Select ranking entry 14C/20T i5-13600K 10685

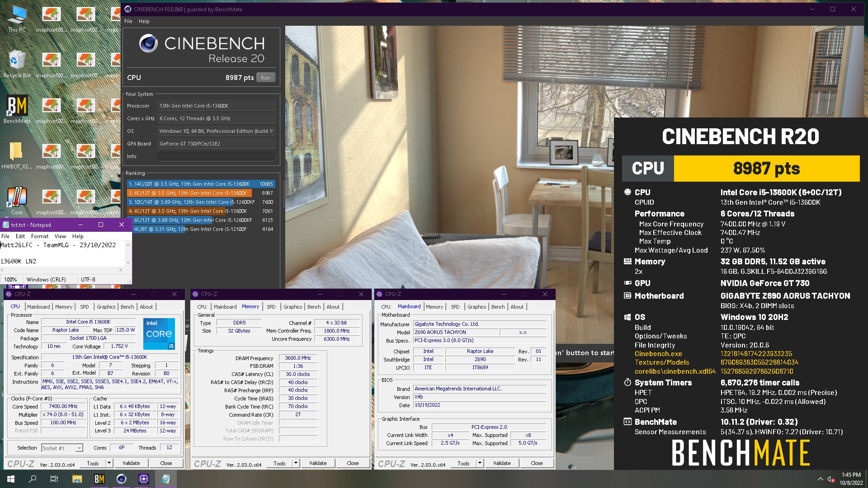click(x=201, y=184)
